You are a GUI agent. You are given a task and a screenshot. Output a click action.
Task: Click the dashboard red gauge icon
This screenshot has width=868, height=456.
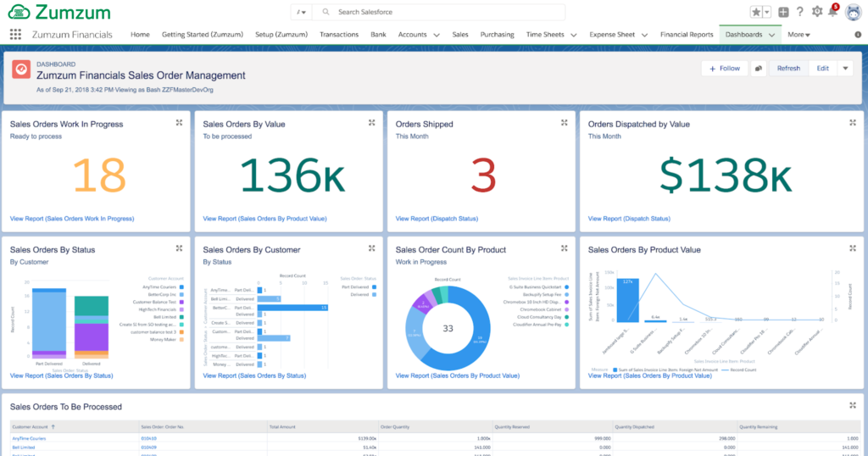coord(21,70)
